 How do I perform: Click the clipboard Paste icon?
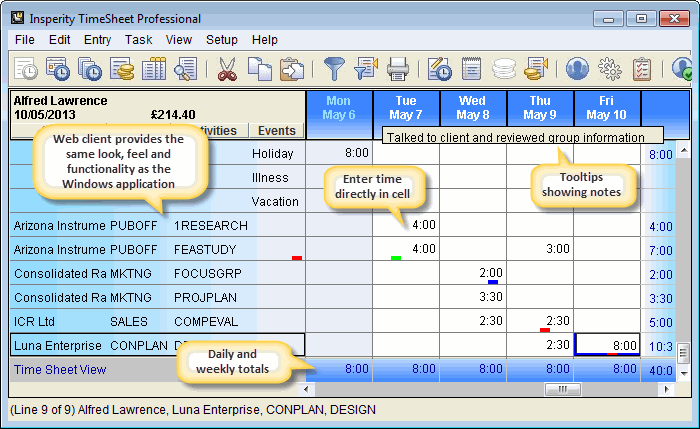pos(292,69)
